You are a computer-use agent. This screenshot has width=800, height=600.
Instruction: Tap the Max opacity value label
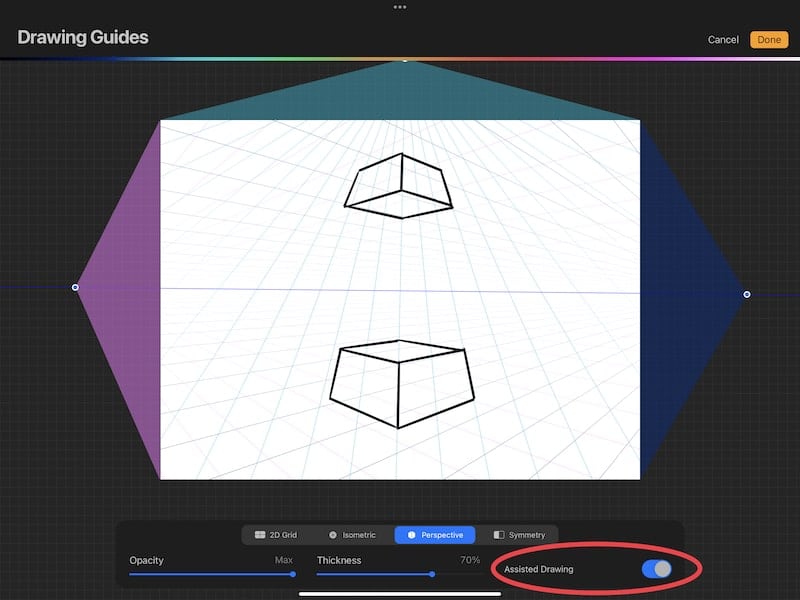[284, 560]
